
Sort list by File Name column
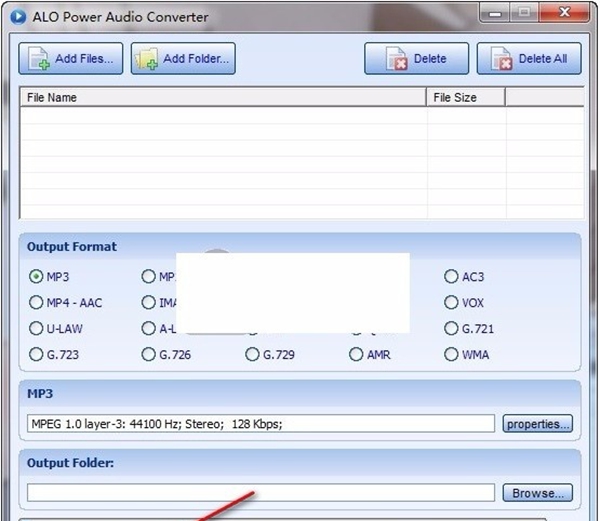(223, 97)
